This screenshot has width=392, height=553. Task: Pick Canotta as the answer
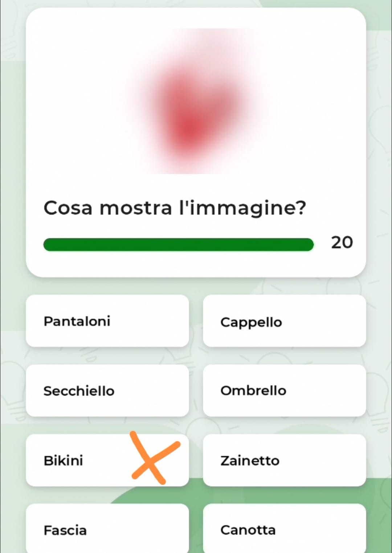[284, 529]
